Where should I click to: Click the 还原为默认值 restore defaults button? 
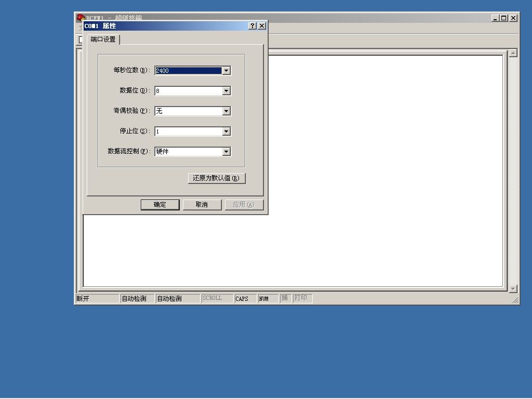pos(217,178)
